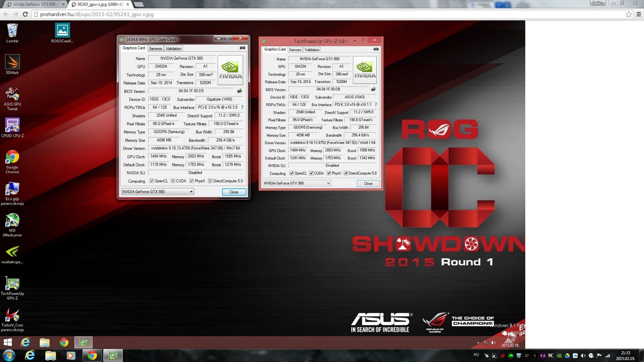Open the CPUID CPU-Z desktop shortcut
Screen dimensions: 644x362
coord(12,128)
